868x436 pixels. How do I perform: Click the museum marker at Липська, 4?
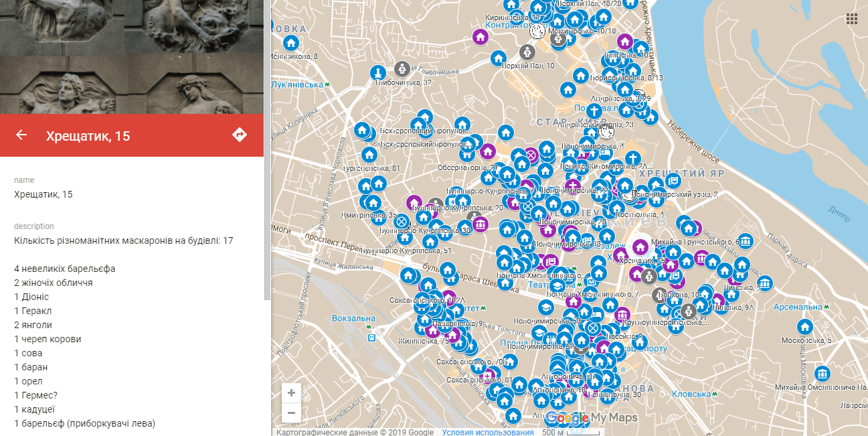click(766, 284)
